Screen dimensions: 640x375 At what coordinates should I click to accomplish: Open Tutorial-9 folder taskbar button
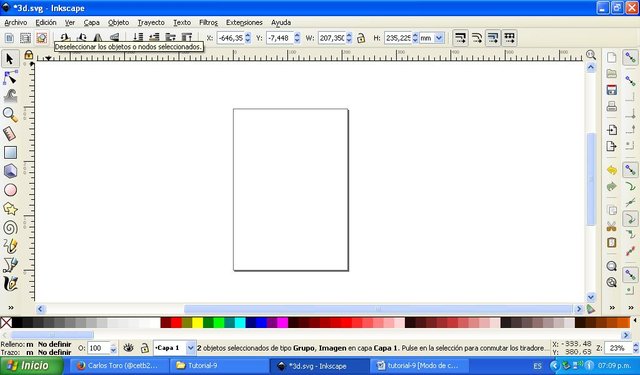tap(219, 366)
